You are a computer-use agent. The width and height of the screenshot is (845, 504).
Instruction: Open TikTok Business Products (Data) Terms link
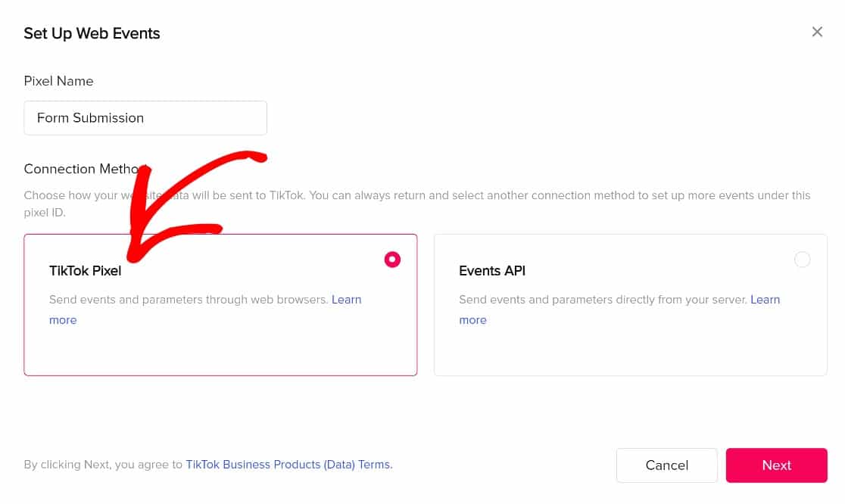click(288, 465)
